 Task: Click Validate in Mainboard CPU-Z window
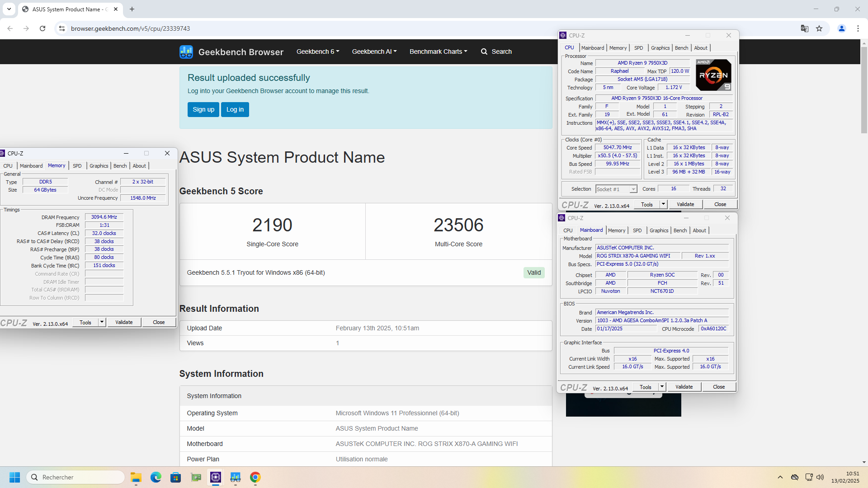(684, 387)
